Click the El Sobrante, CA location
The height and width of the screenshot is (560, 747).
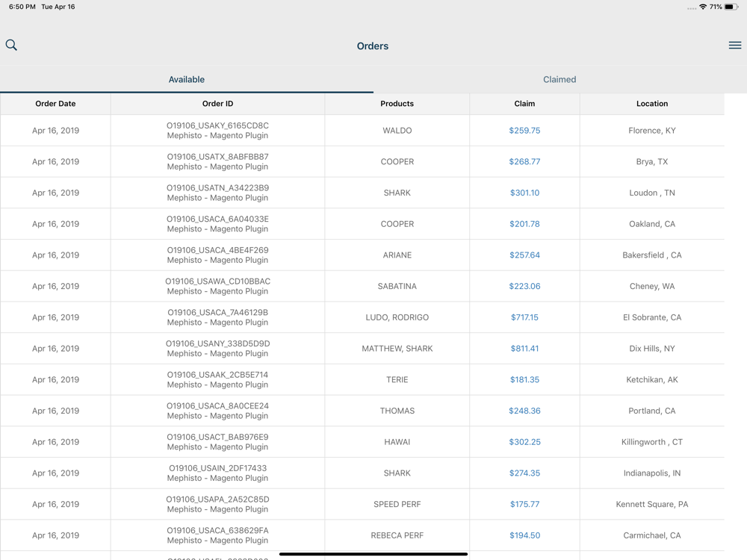pyautogui.click(x=652, y=317)
